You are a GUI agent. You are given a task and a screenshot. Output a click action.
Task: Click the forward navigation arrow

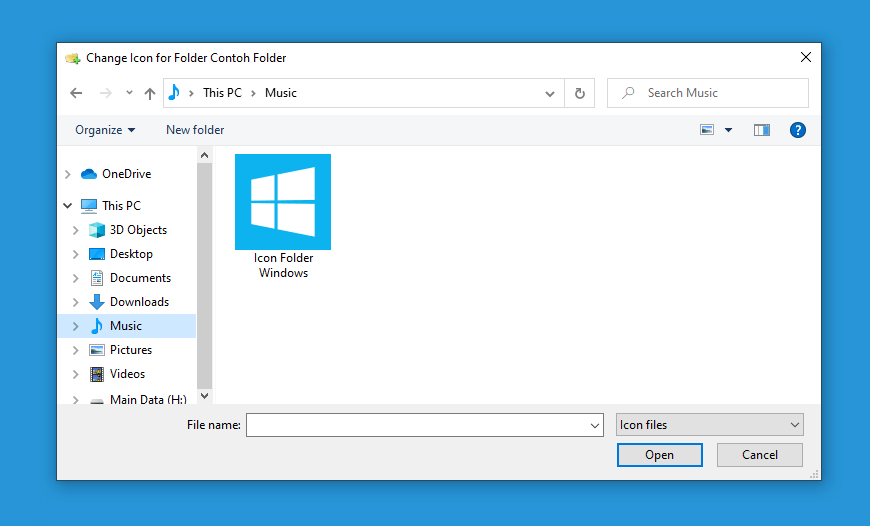[105, 93]
